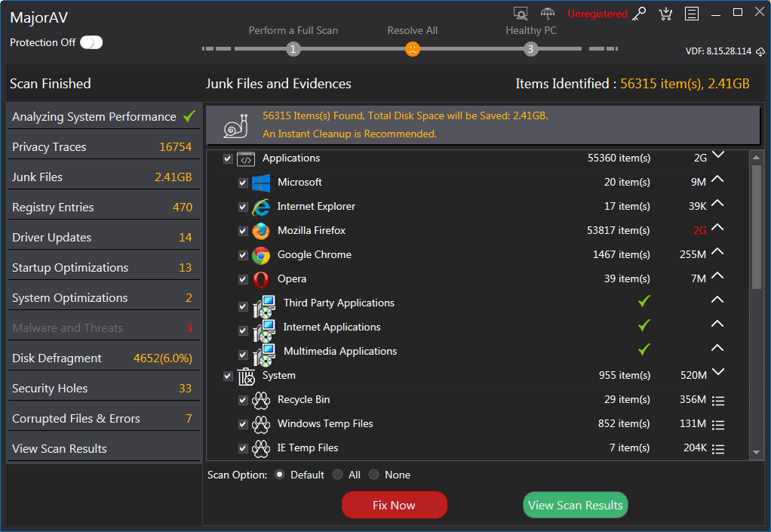Click the Internet Explorer logo icon
Image resolution: width=771 pixels, height=532 pixels.
click(261, 207)
